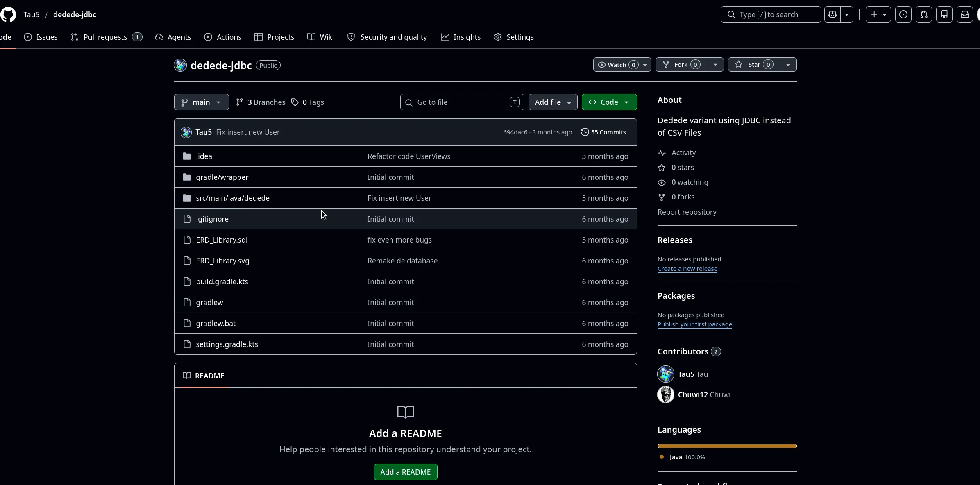Open the 0 forks link in About
Screen dimensions: 980x485
[x=676, y=197]
